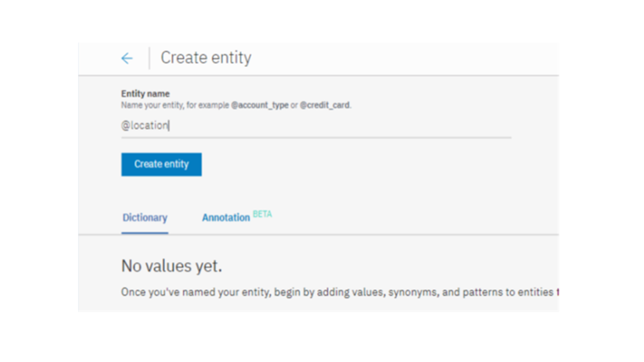Viewport: 644px width, 362px height.
Task: Switch to the Dictionary tab
Action: pos(145,218)
